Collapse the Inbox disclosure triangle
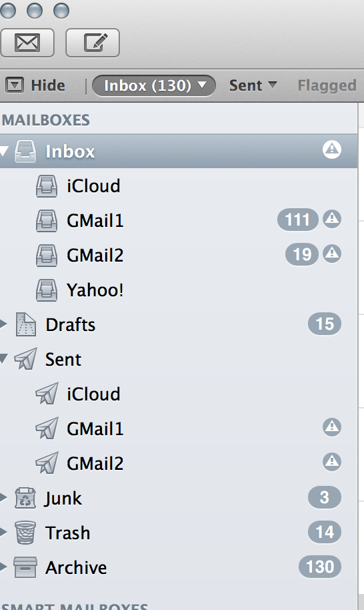Screen dimensions: 364x610 point(4,151)
